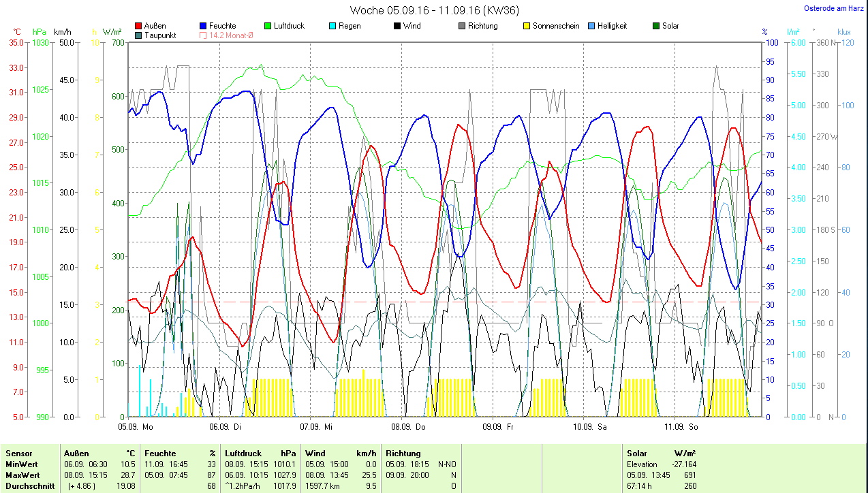Viewport: 868px width, 493px height.
Task: Open the Osterode am Harz link
Action: pos(833,9)
